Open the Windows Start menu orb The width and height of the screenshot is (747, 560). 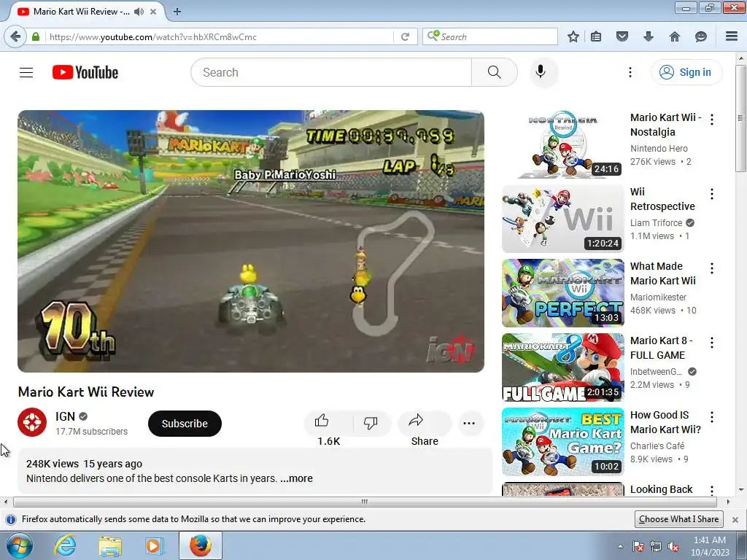(20, 545)
